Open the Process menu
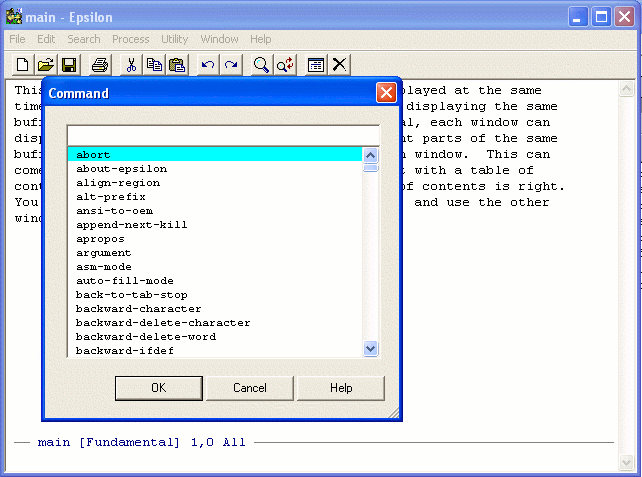 coord(130,39)
